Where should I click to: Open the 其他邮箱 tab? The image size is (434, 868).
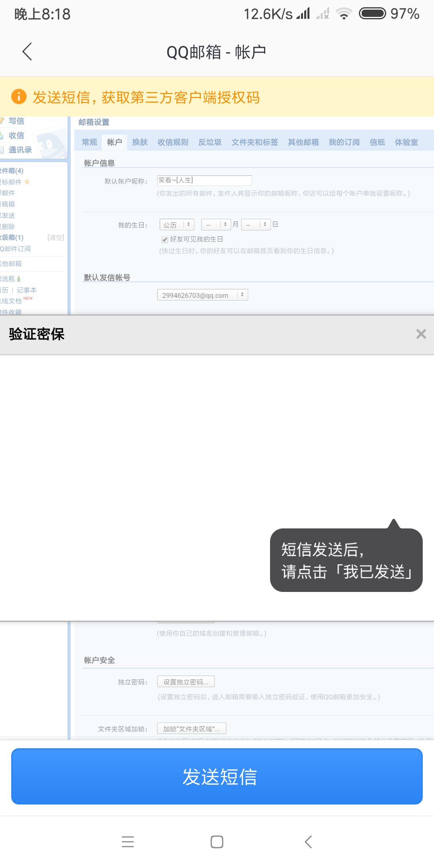point(303,142)
